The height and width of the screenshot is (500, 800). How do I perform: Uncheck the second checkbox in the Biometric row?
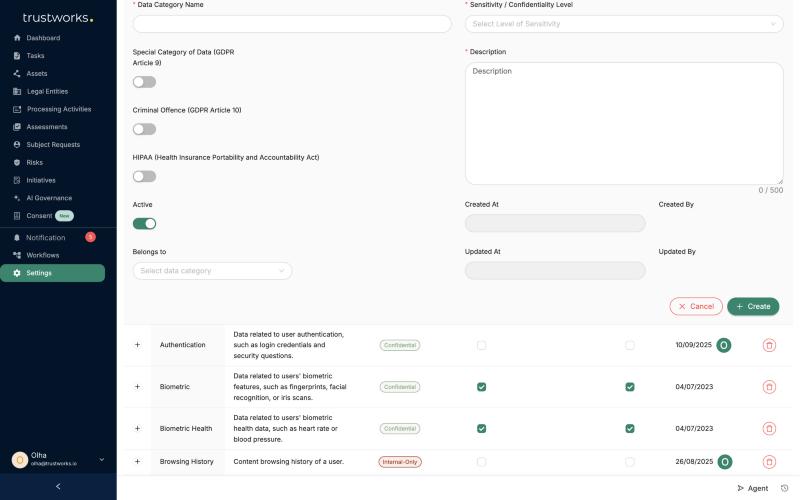click(x=630, y=387)
